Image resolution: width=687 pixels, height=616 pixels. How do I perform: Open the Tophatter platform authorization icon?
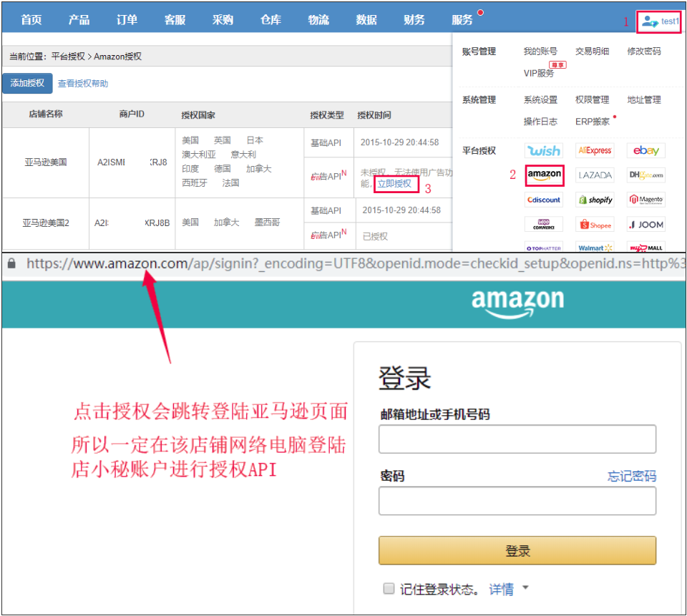(x=544, y=247)
